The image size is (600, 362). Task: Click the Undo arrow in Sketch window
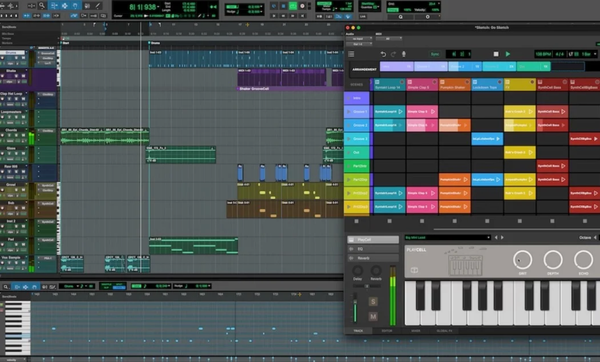point(383,54)
